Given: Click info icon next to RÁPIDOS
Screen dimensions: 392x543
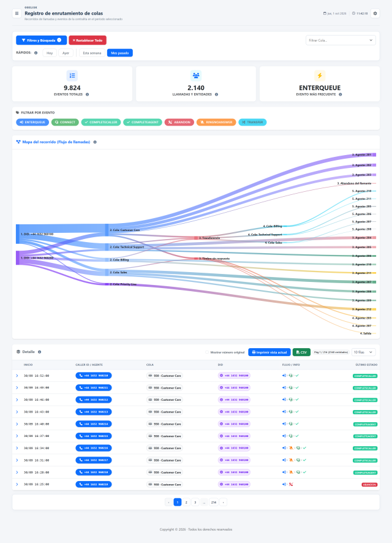Looking at the screenshot, I should pyautogui.click(x=36, y=53).
